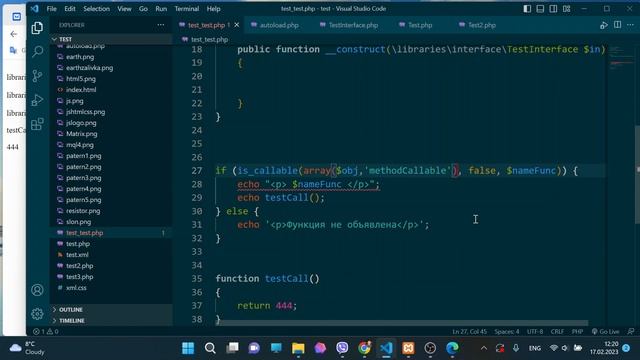Change line endings via CRLF
Viewport: 640px width, 360px height.
click(557, 331)
